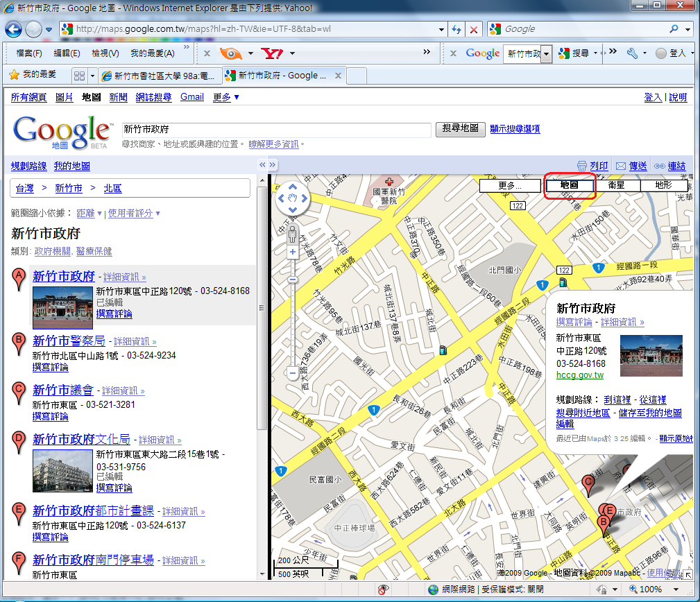Click the map pan hand control

pyautogui.click(x=293, y=198)
